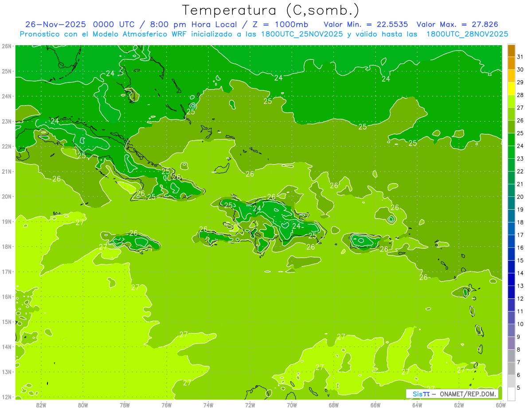Pick the lavender swatch between 8 and 9
This screenshot has width=532, height=411.
point(511,343)
